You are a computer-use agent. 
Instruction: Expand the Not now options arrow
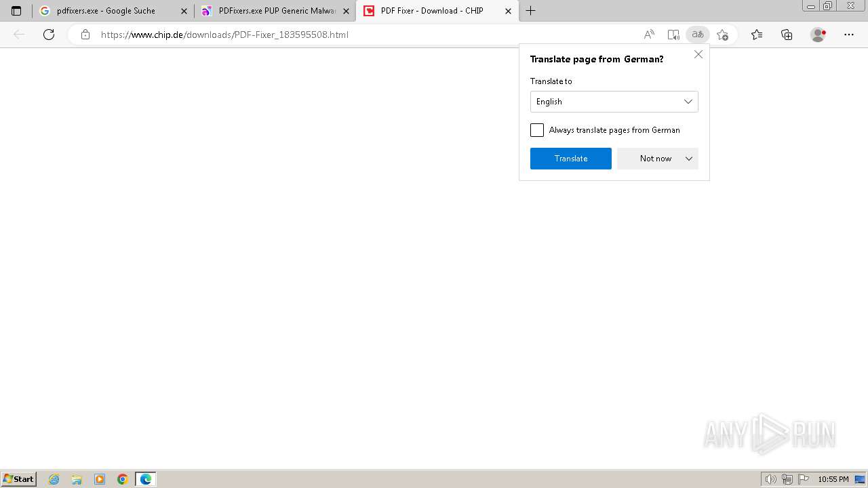click(x=689, y=159)
